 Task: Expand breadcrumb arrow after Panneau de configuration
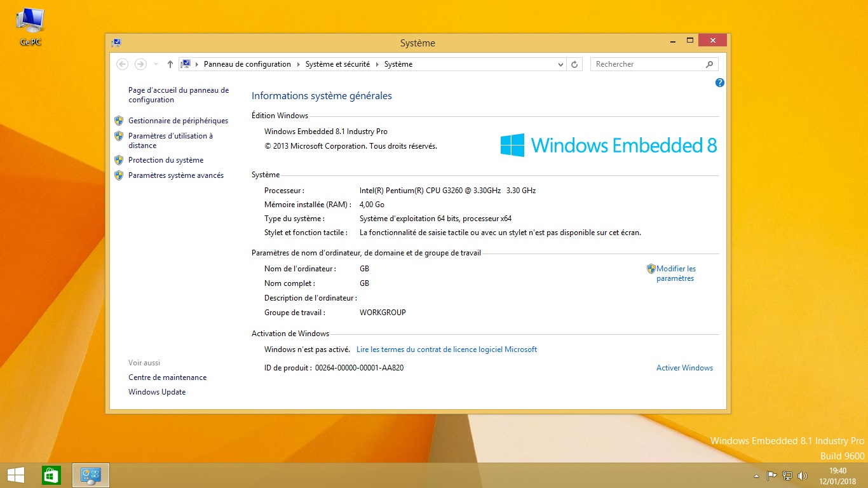[298, 64]
